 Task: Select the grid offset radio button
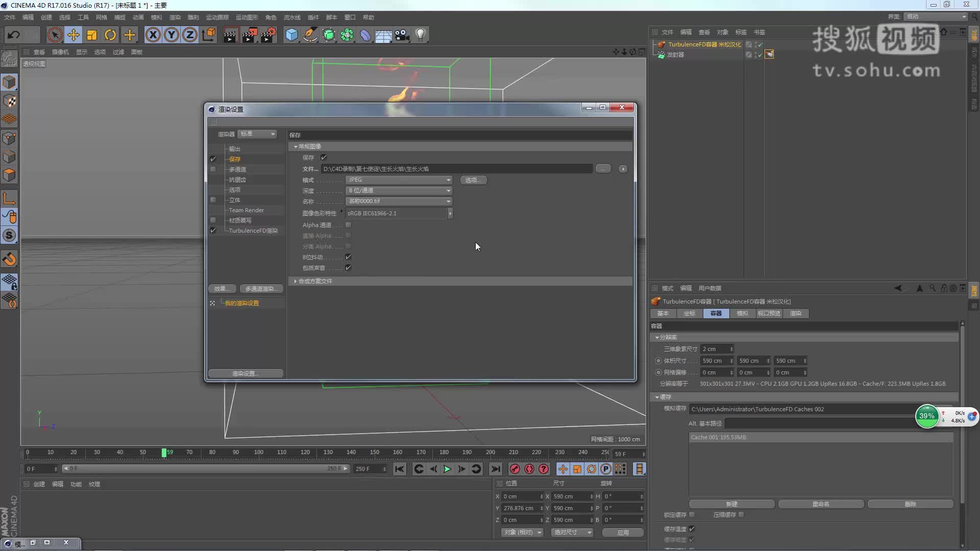click(658, 372)
